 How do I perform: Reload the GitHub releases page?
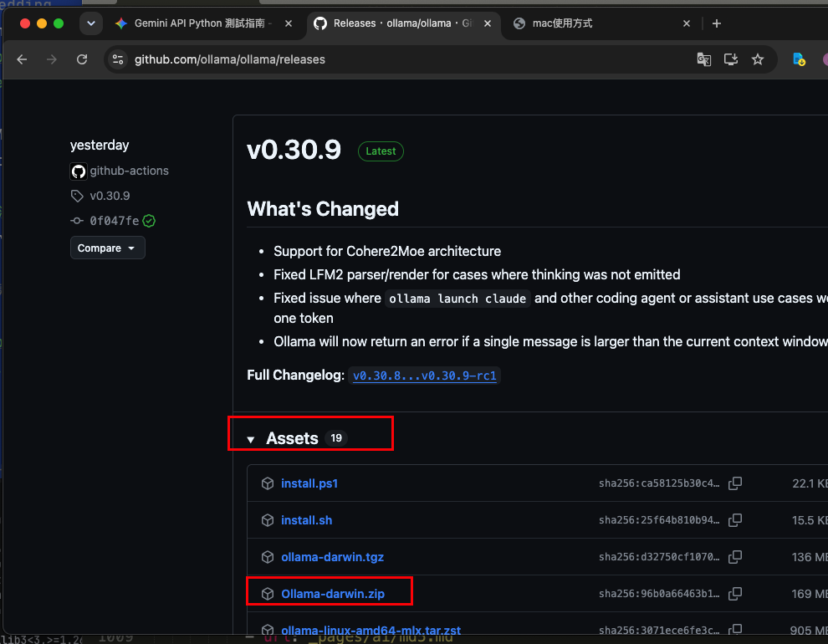[82, 59]
